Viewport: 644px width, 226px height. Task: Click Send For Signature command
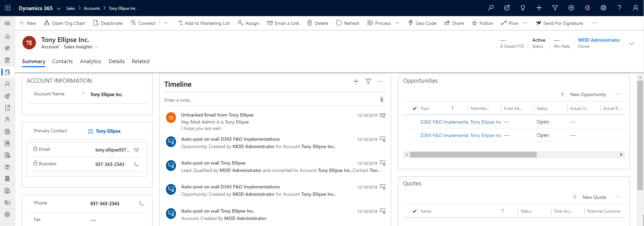tap(559, 23)
